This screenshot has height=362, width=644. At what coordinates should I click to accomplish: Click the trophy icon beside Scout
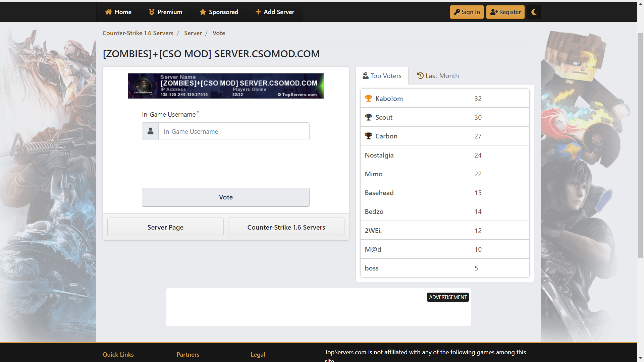tap(368, 117)
